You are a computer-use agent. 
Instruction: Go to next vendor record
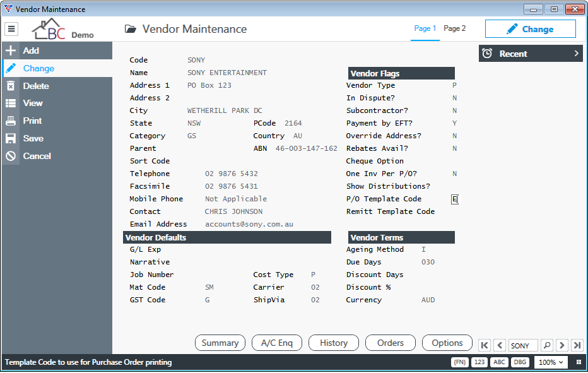click(x=562, y=345)
